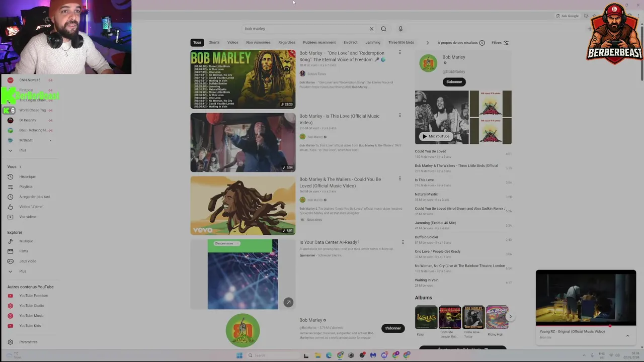The width and height of the screenshot is (644, 362).
Task: Select the Regardées filter chip
Action: pyautogui.click(x=287, y=43)
